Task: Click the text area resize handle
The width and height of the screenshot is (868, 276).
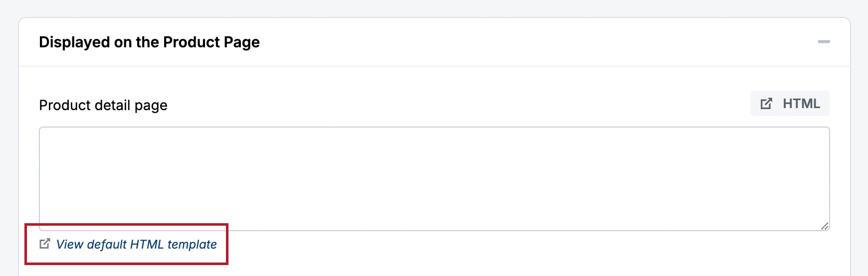Action: coord(825,226)
